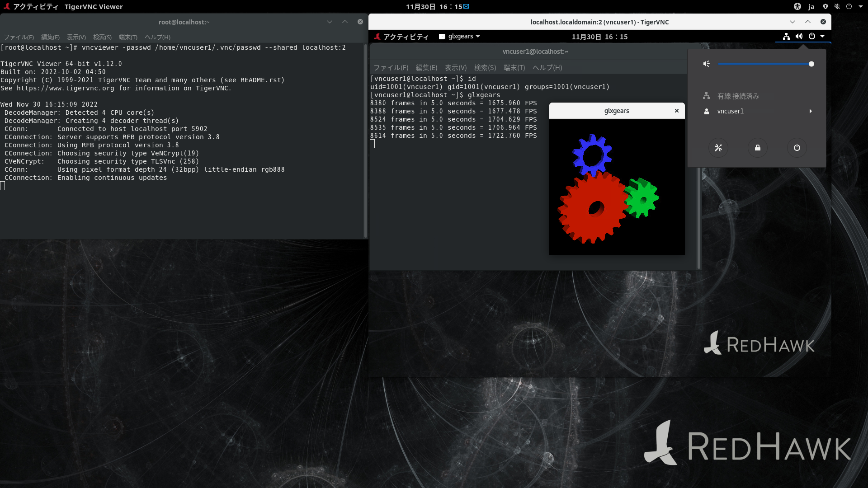Screen dimensions: 868x488
Task: Click the notification icon beside host clock
Action: [x=467, y=6]
